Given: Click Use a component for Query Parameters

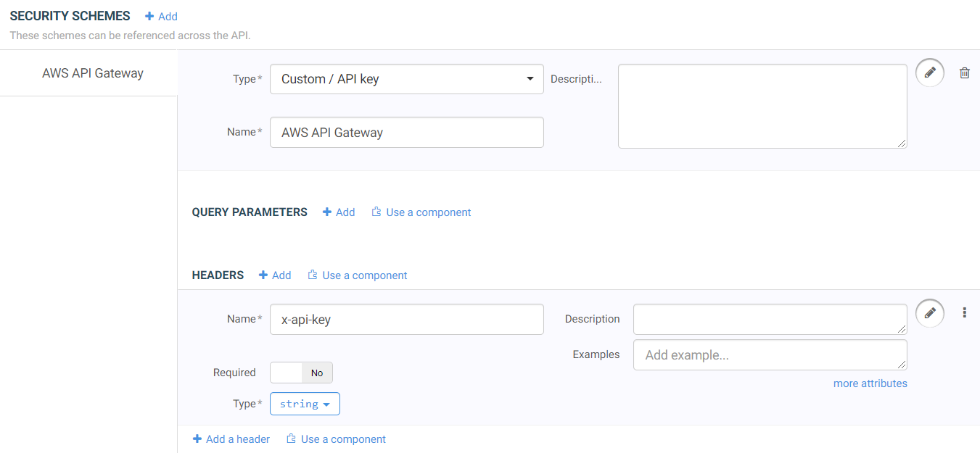Looking at the screenshot, I should (421, 212).
